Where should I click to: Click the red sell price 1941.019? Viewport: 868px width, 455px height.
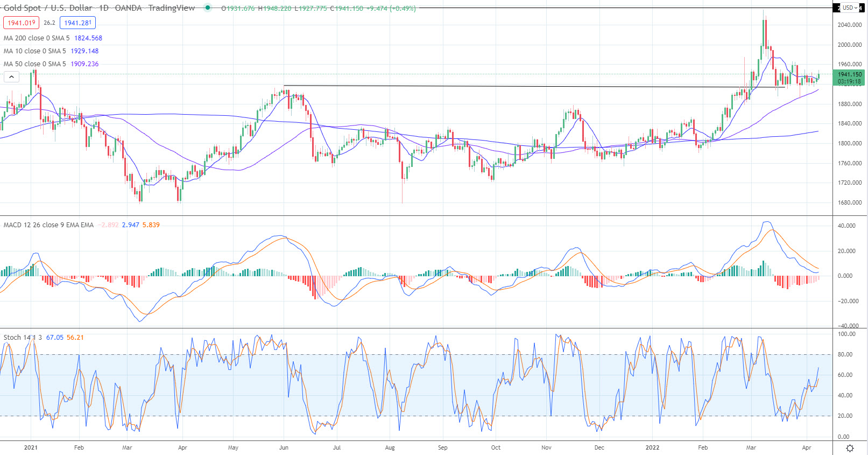pos(22,23)
